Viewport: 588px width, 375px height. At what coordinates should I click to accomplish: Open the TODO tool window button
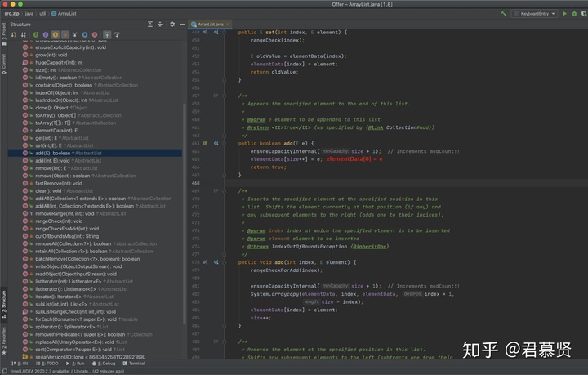tap(47, 364)
